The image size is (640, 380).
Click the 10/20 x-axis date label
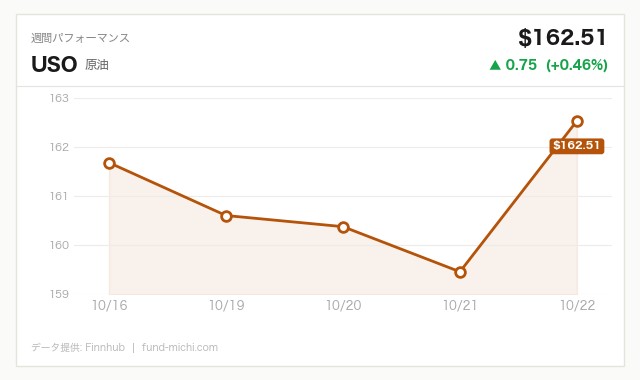[344, 305]
